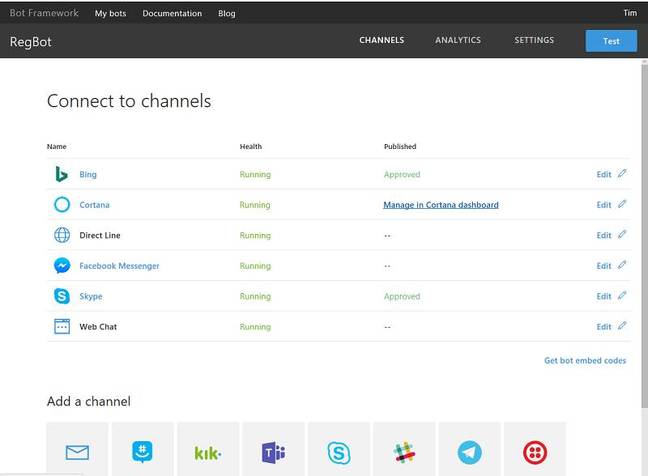This screenshot has width=648, height=476.
Task: Go to My bots
Action: [x=110, y=13]
